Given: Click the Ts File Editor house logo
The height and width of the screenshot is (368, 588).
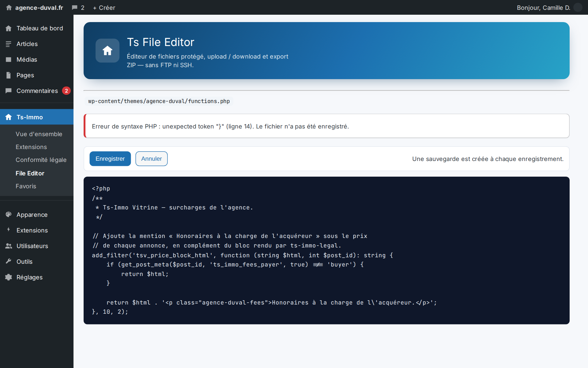Looking at the screenshot, I should click(107, 51).
